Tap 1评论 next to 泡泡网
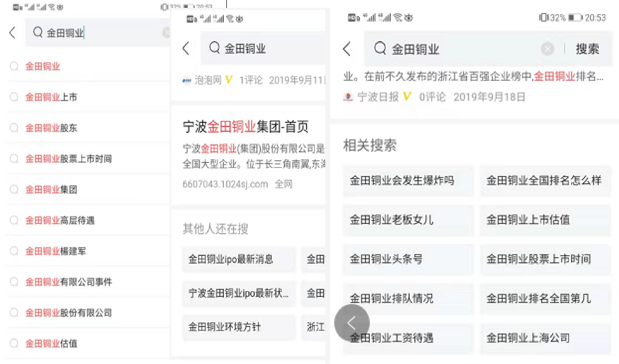The width and height of the screenshot is (619, 364). 251,80
